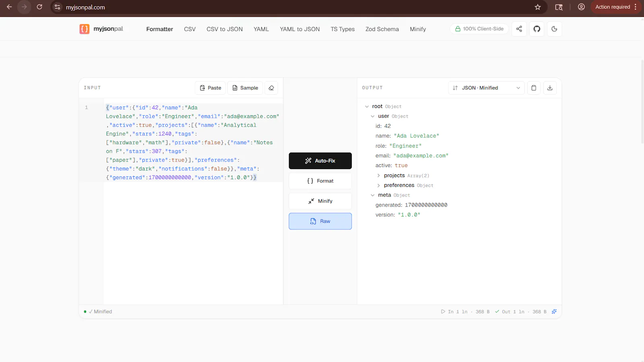This screenshot has height=362, width=644.
Task: Click the Paste button
Action: (211, 88)
